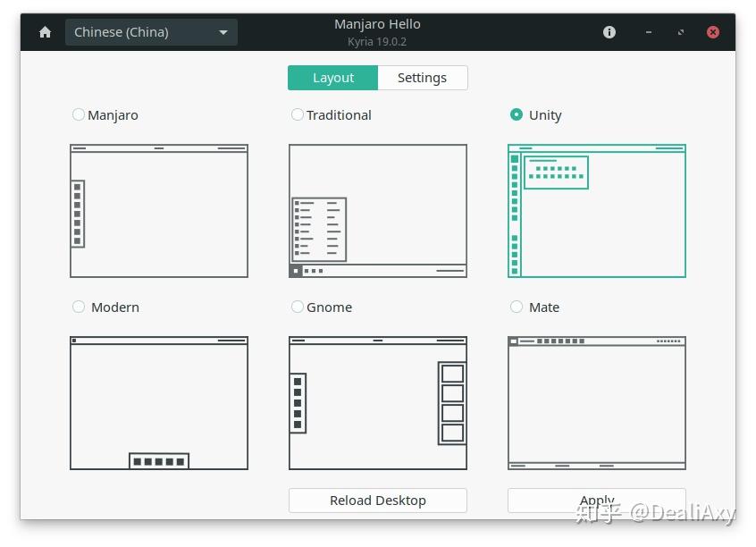Click the Manjaro Hello window title
This screenshot has height=547, width=756.
tap(377, 24)
